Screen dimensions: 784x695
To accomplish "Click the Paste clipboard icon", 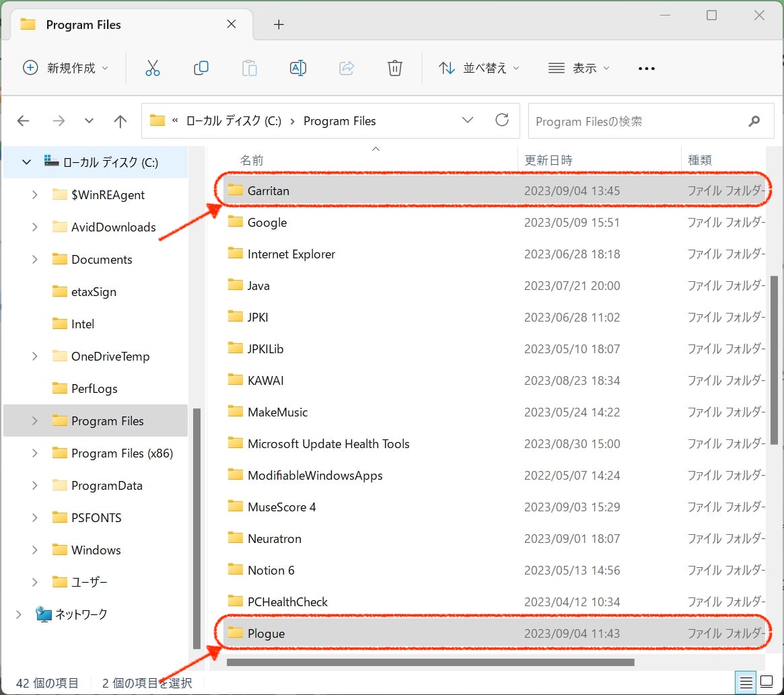I will coord(249,68).
